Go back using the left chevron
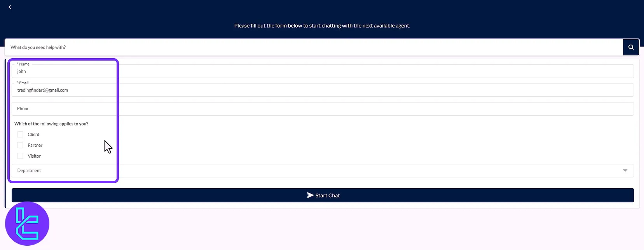The width and height of the screenshot is (644, 250). (x=10, y=7)
